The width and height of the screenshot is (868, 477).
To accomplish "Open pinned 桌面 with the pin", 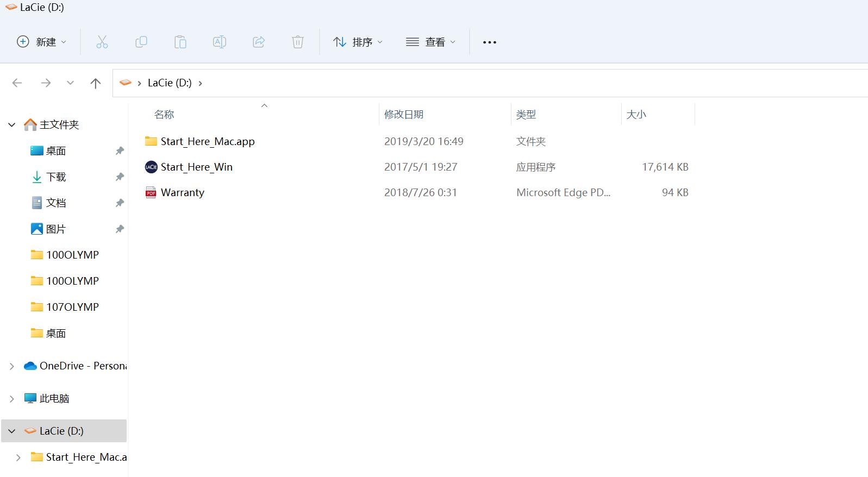I will pyautogui.click(x=56, y=151).
